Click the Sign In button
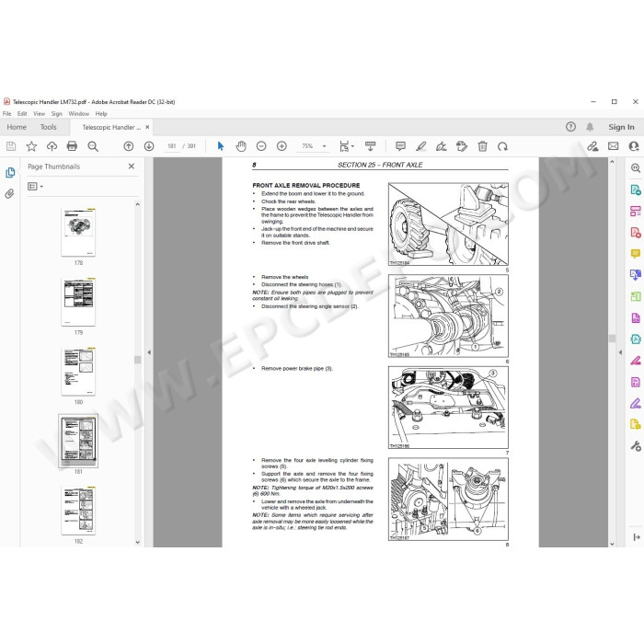Viewport: 644px width, 644px height. point(621,127)
